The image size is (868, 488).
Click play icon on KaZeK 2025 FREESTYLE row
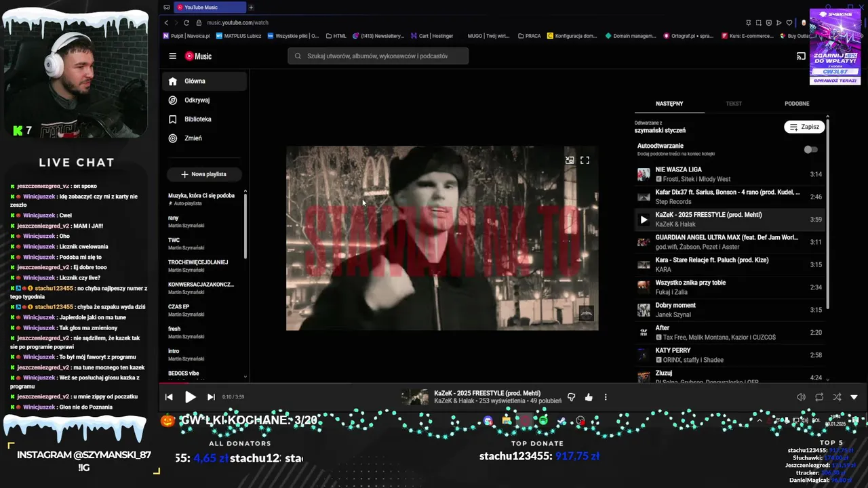click(x=644, y=220)
